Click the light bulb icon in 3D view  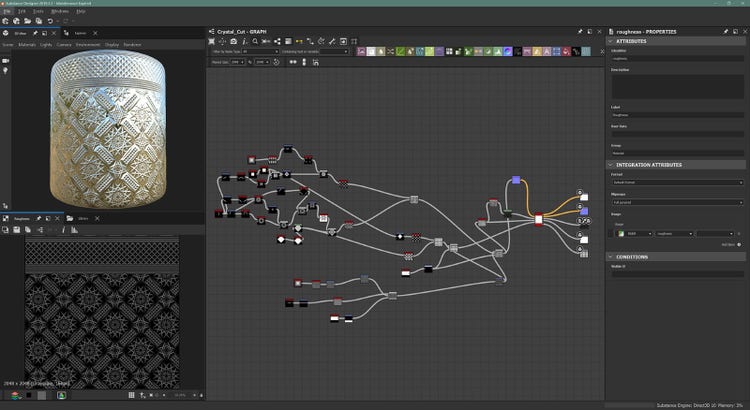click(6, 72)
